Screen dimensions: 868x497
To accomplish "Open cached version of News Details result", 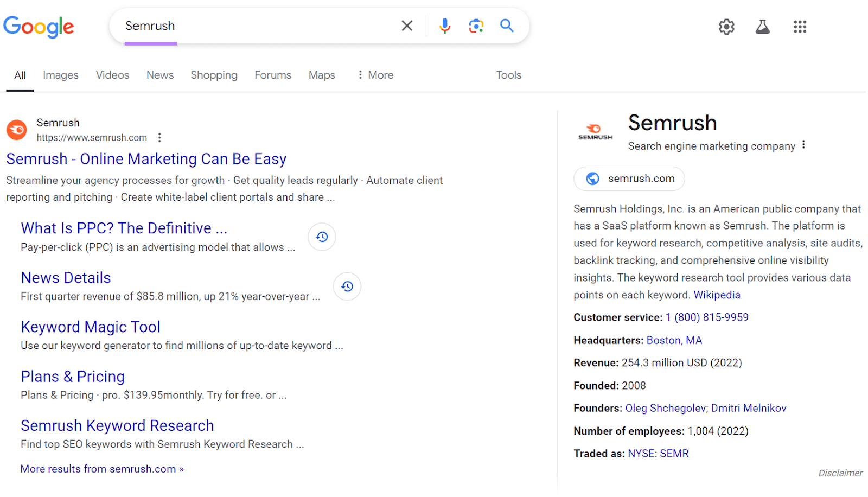I will click(347, 286).
